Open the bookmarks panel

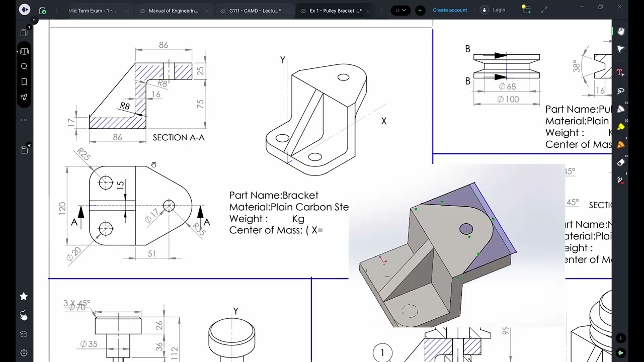point(24,81)
